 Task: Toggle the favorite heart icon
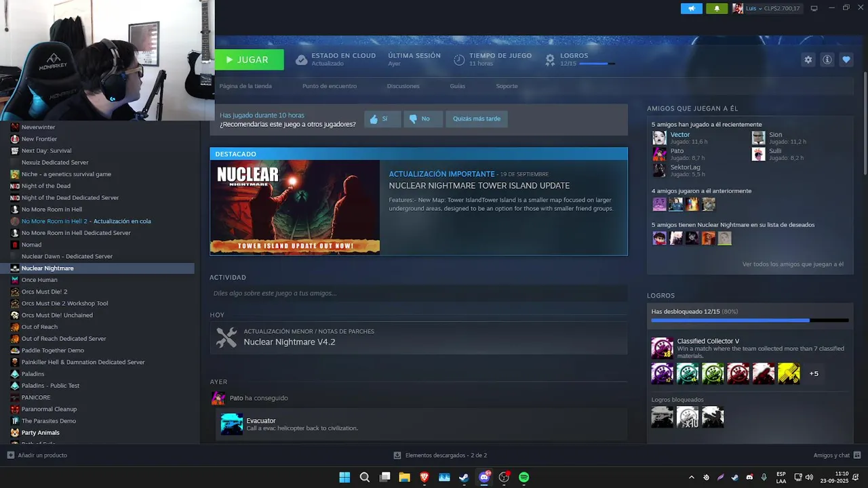846,60
